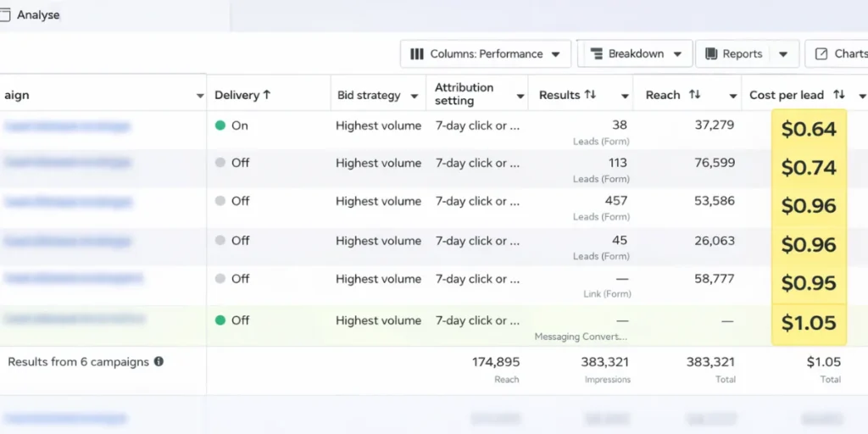Open the Columns: Performance dropdown

[x=486, y=53]
